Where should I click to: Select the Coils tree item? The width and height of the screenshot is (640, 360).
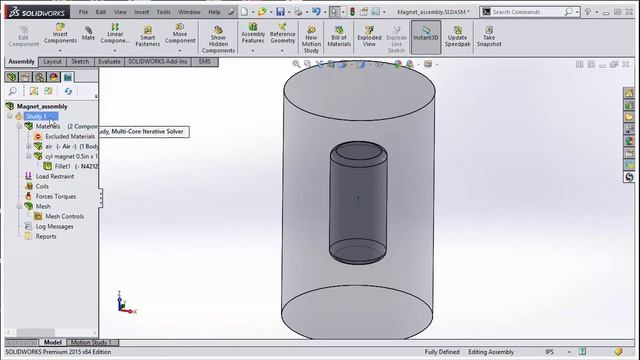[37, 187]
